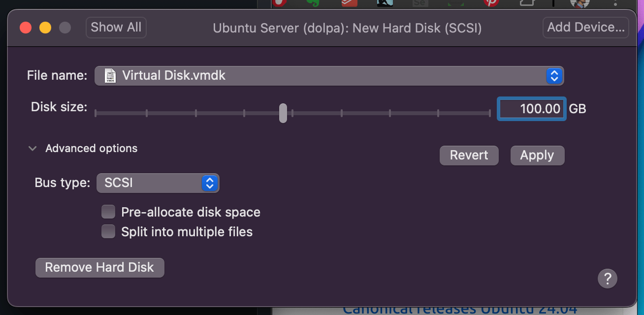Focus the 100.00 GB disk size field

(531, 109)
